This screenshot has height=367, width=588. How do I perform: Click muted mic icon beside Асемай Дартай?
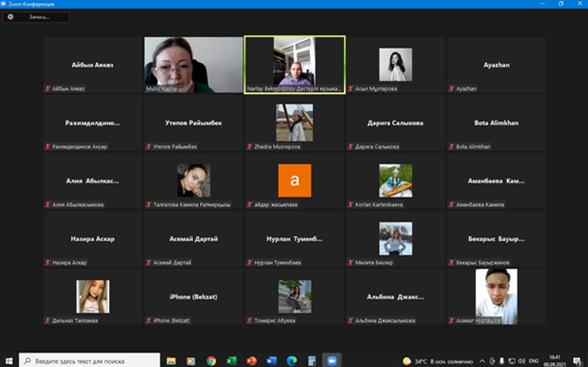(x=149, y=262)
